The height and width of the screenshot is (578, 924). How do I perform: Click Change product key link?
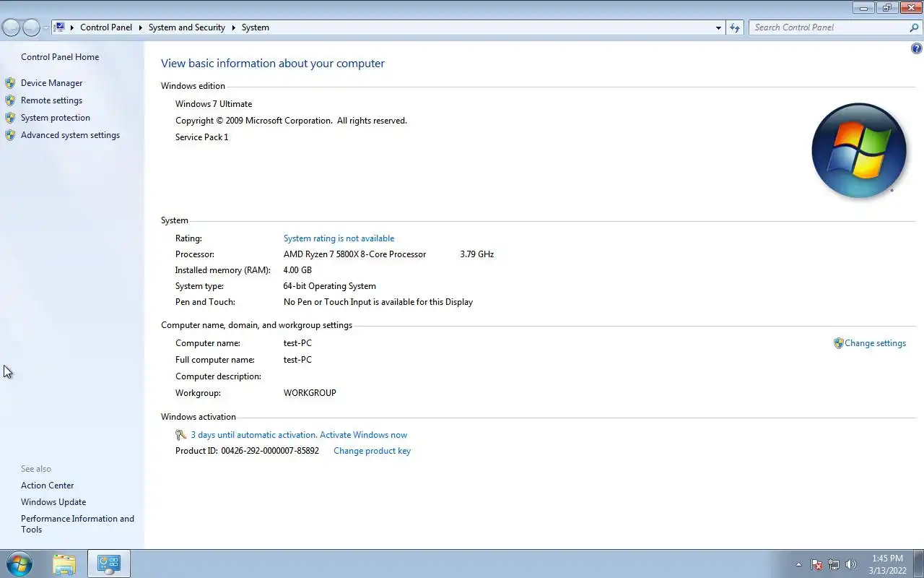point(372,451)
